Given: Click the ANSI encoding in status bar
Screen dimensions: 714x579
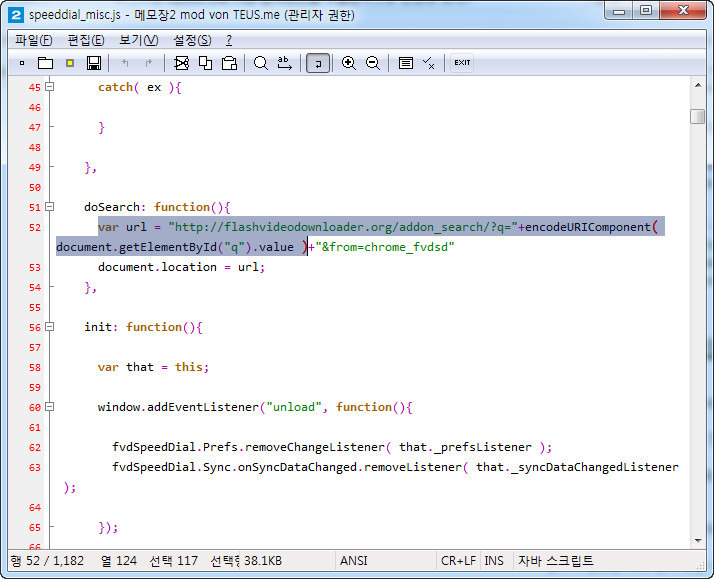Looking at the screenshot, I should (353, 560).
